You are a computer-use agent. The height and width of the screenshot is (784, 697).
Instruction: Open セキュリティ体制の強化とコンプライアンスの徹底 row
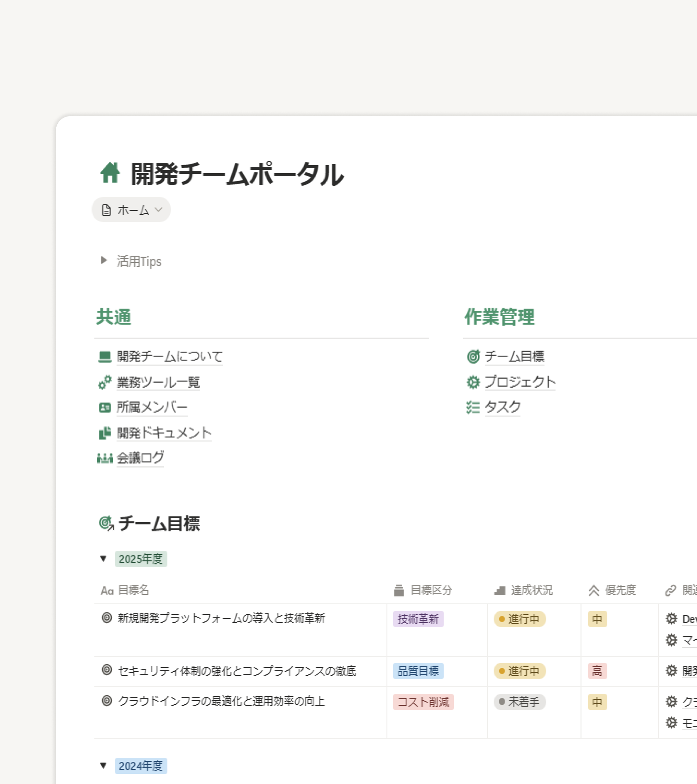click(x=237, y=671)
